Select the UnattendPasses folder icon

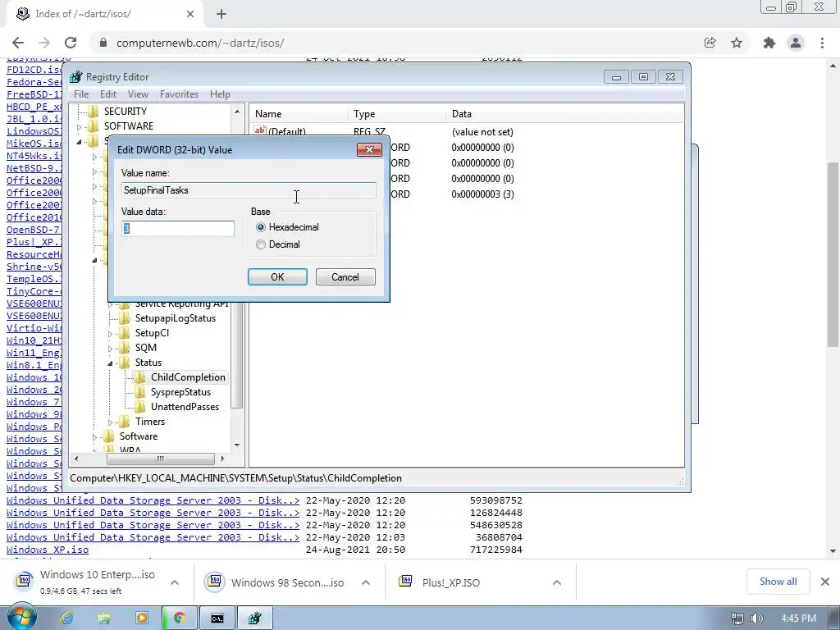139,407
